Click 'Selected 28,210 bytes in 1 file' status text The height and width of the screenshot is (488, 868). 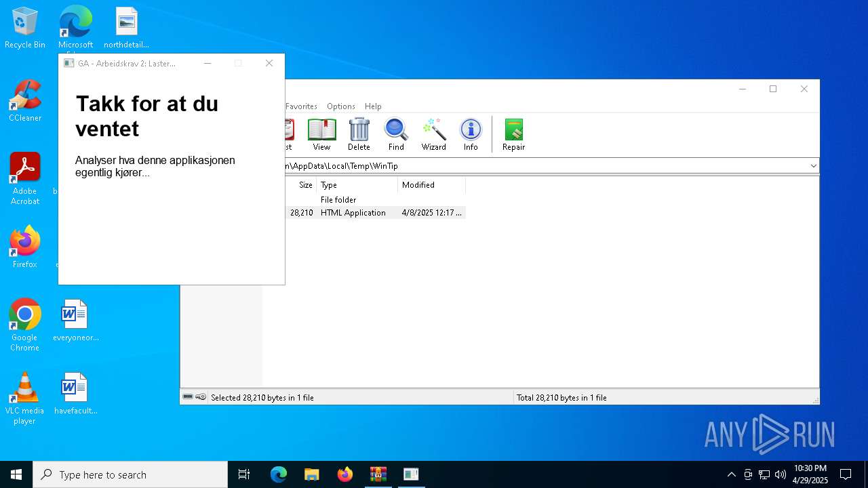click(262, 398)
